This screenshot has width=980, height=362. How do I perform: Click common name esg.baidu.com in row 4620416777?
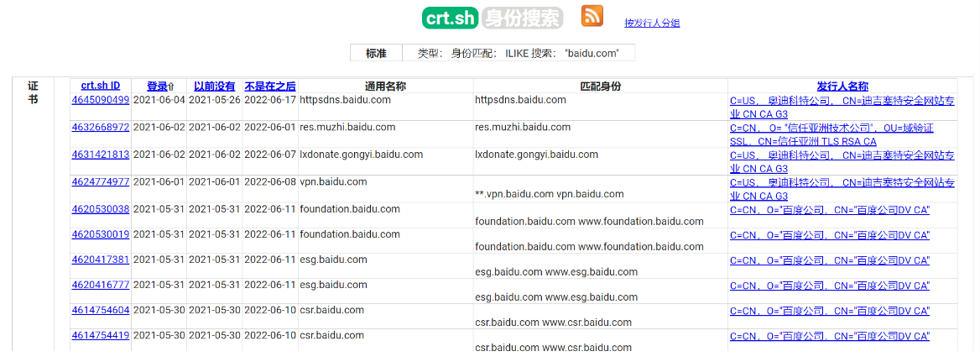point(334,285)
